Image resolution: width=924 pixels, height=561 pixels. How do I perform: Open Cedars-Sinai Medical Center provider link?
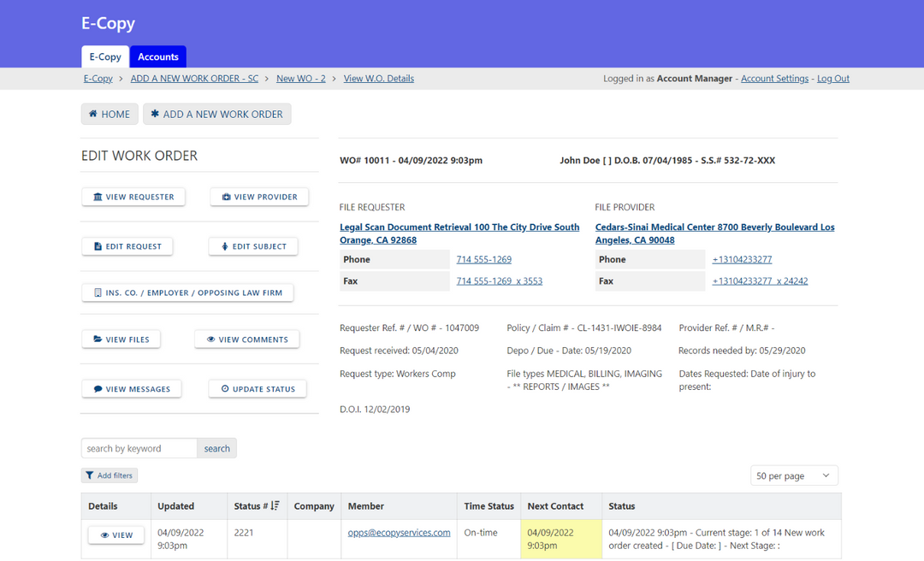[x=714, y=233]
